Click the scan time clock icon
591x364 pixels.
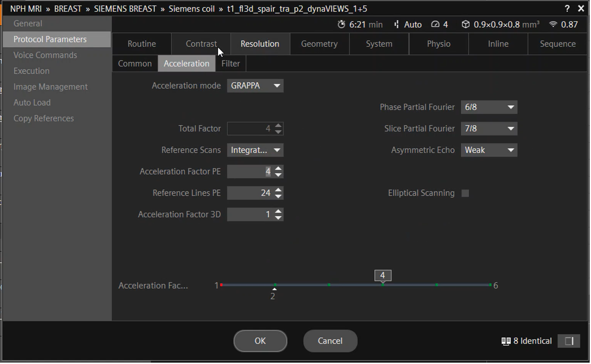tap(342, 25)
